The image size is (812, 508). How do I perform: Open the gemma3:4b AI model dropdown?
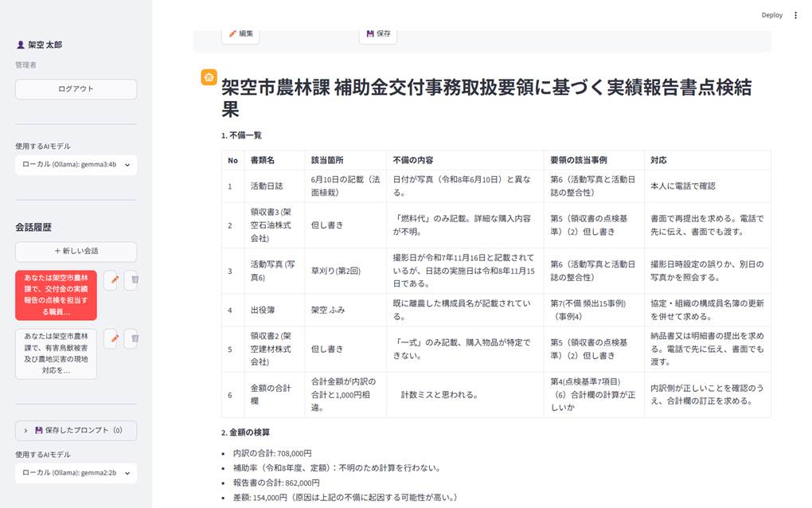(x=76, y=165)
